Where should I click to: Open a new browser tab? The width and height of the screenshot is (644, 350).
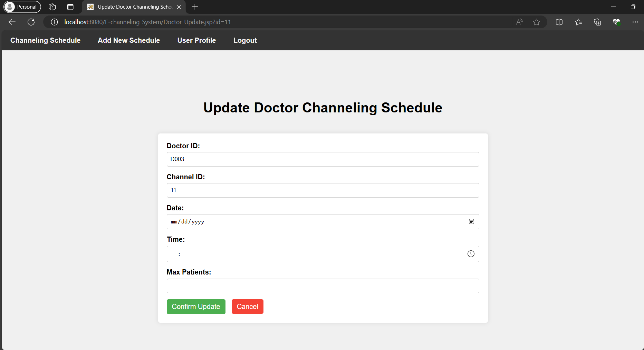pyautogui.click(x=195, y=7)
